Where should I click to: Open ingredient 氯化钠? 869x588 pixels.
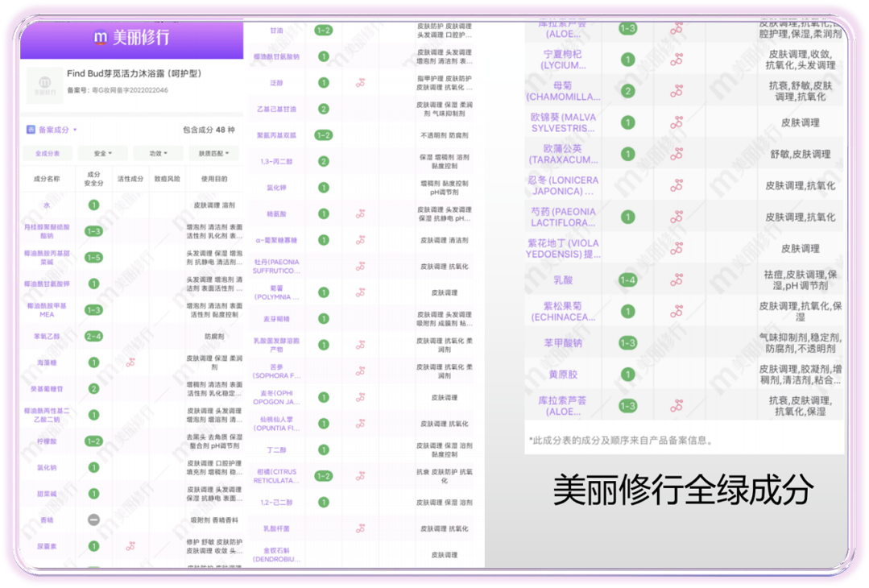(47, 468)
